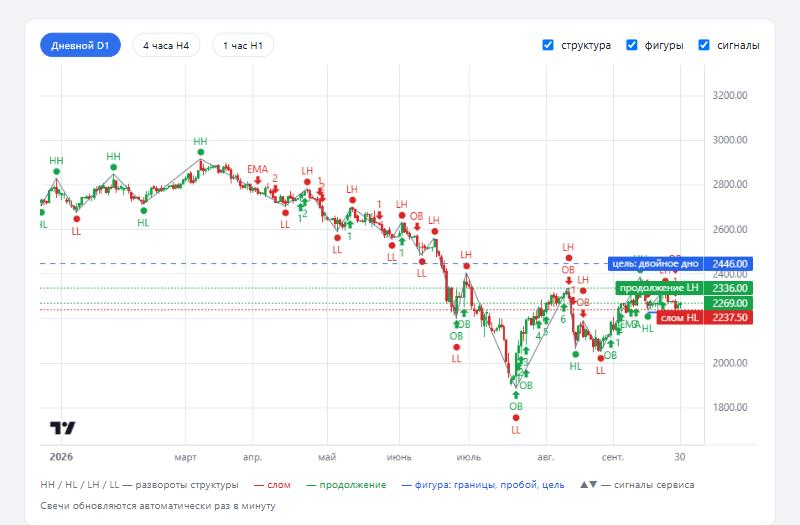800x525 pixels.
Task: Click the red LH marker at July start
Action: [466, 266]
